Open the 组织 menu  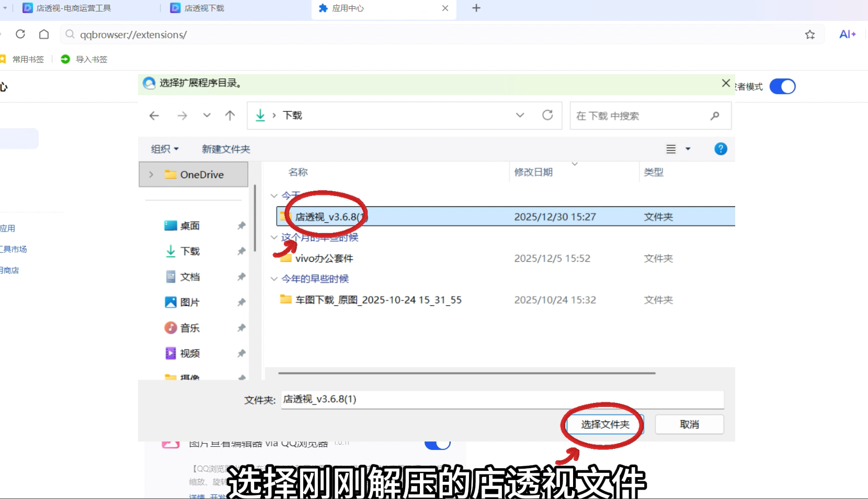pyautogui.click(x=165, y=149)
